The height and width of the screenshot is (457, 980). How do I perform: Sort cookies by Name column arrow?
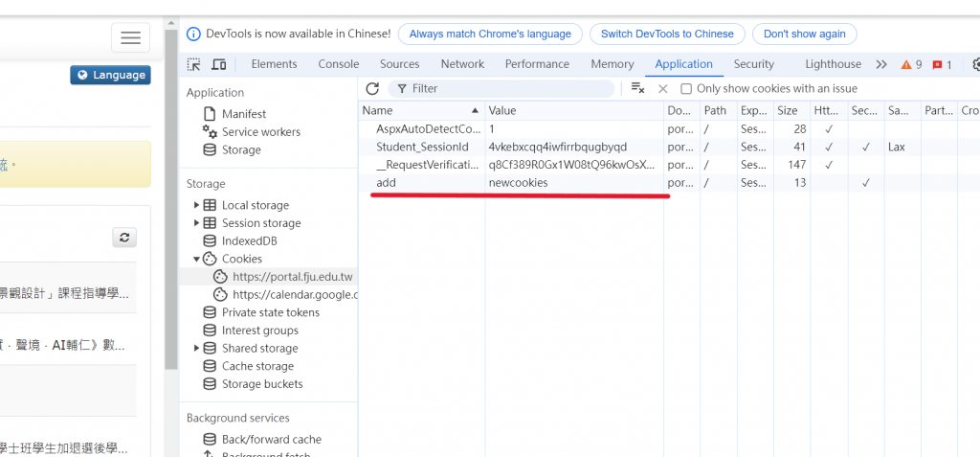point(475,111)
